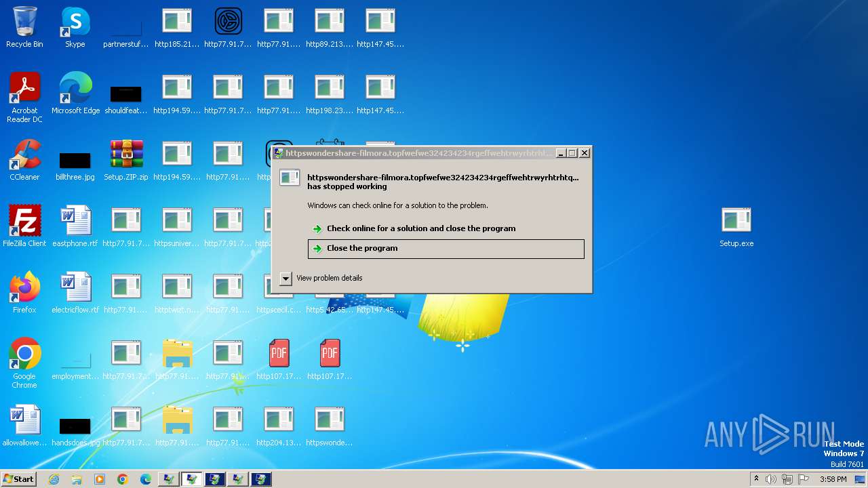Select the handsdoes.jpg image file
Image resolution: width=868 pixels, height=488 pixels.
tap(75, 430)
